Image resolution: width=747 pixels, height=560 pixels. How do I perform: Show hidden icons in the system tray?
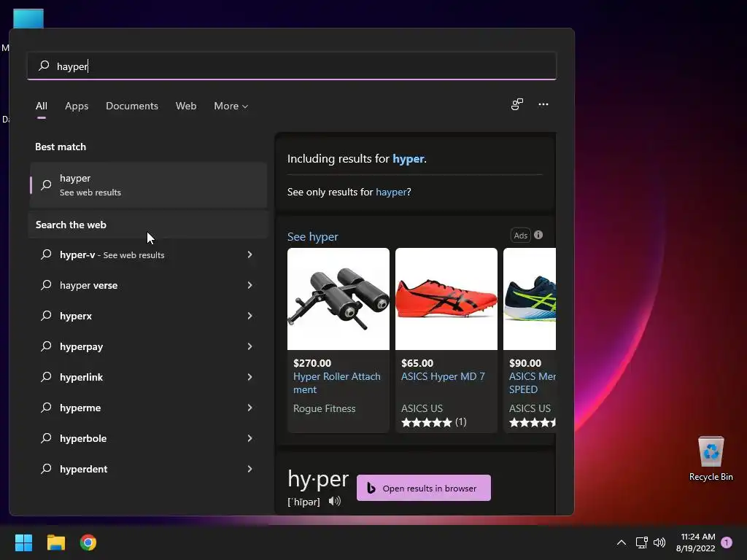(622, 542)
